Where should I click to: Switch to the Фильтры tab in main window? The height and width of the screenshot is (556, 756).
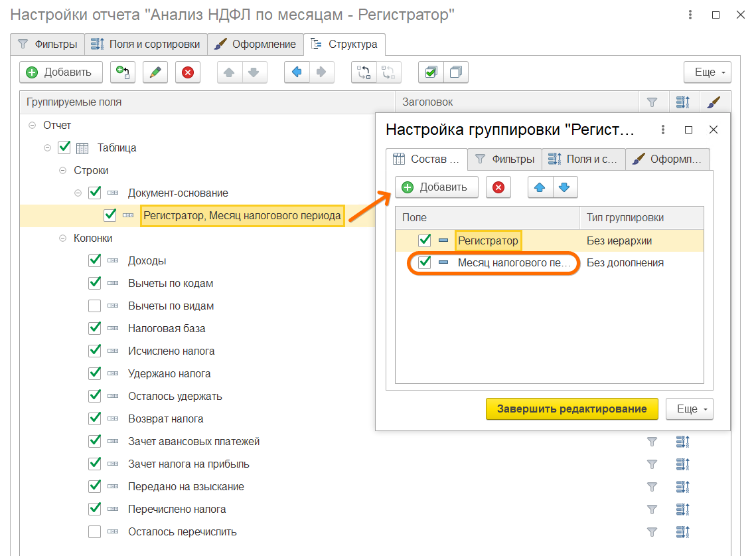[48, 45]
